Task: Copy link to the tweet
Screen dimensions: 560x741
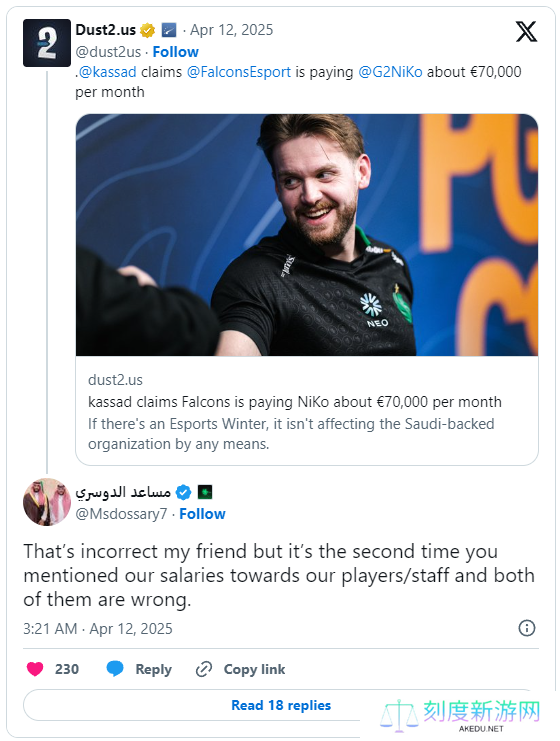Action: [241, 669]
